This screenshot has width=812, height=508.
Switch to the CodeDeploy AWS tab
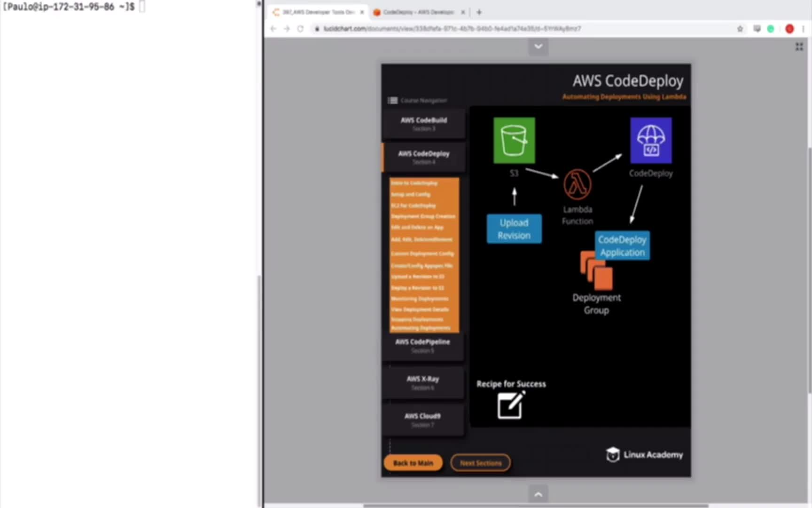click(418, 12)
